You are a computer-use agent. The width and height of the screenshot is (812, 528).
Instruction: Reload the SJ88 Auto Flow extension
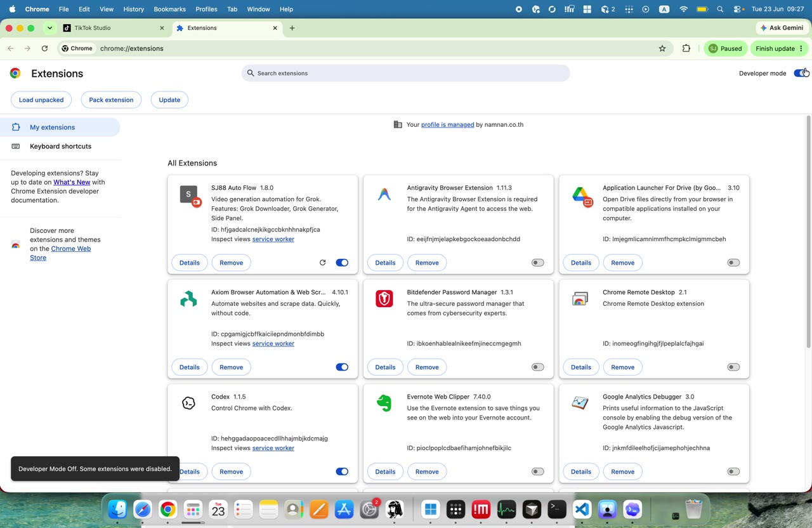coord(322,263)
